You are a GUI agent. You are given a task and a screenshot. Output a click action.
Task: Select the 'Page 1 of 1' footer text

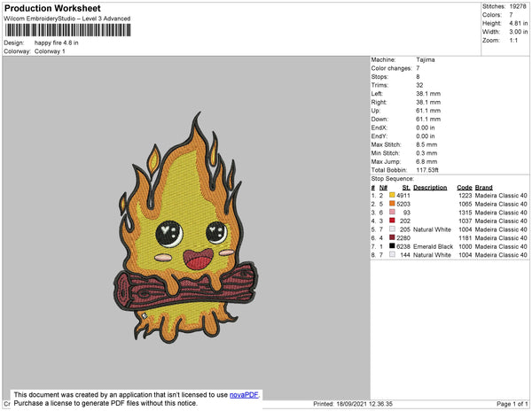pyautogui.click(x=512, y=404)
